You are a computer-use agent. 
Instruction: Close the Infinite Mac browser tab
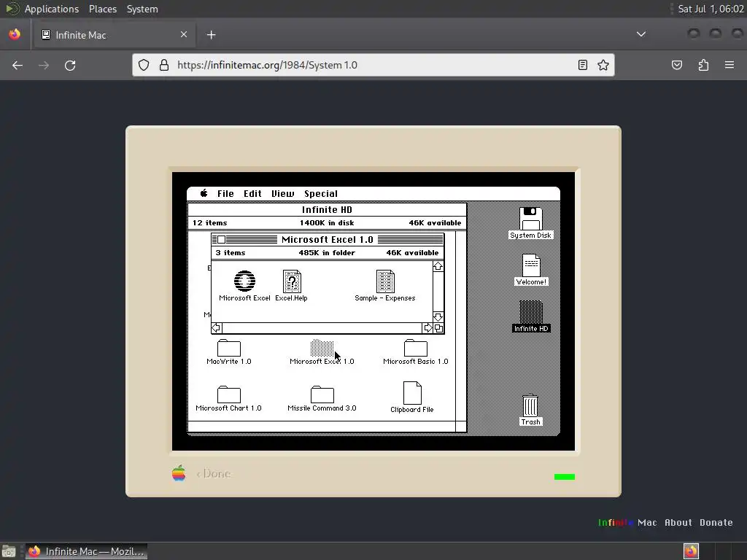(183, 34)
